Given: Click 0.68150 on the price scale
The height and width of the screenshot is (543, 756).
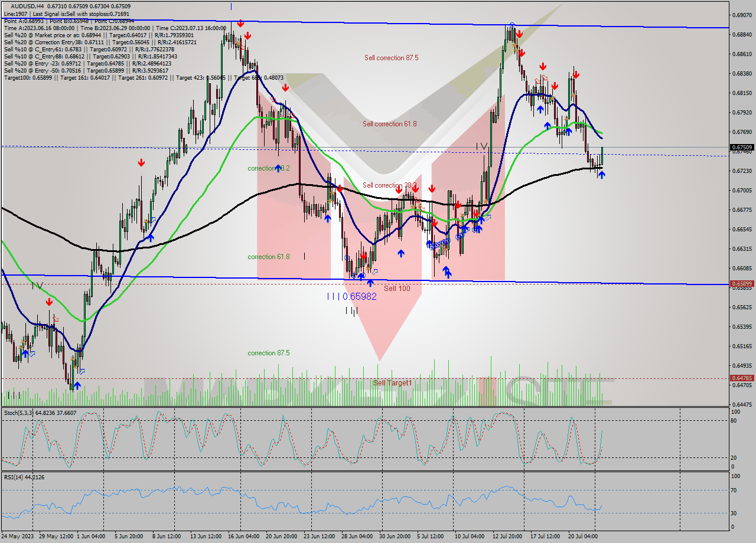Looking at the screenshot, I should (742, 93).
